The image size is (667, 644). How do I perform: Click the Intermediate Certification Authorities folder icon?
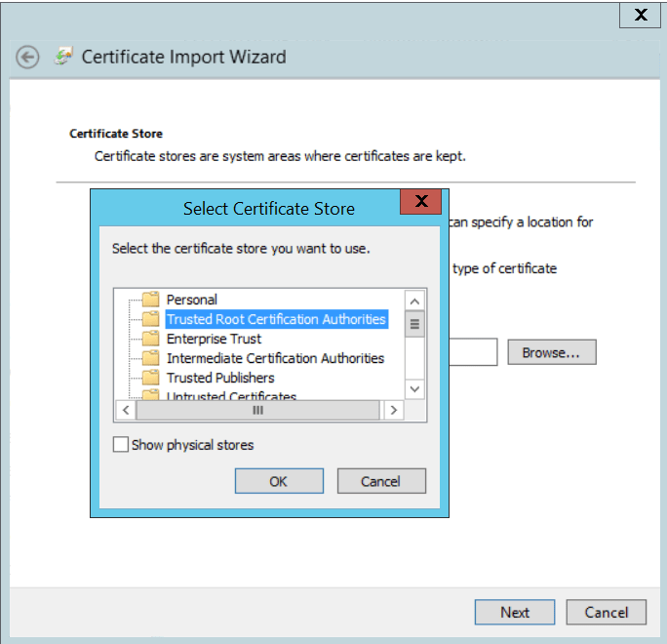(150, 358)
